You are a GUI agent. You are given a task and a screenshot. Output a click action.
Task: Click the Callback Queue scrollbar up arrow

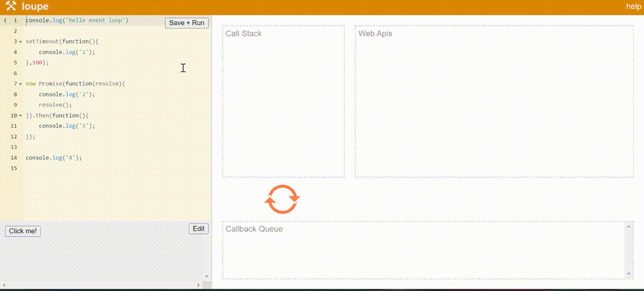629,225
